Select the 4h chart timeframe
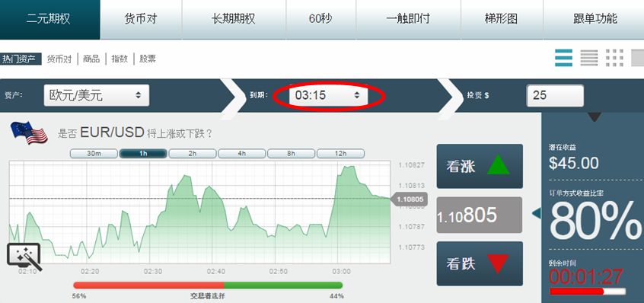 coord(242,154)
